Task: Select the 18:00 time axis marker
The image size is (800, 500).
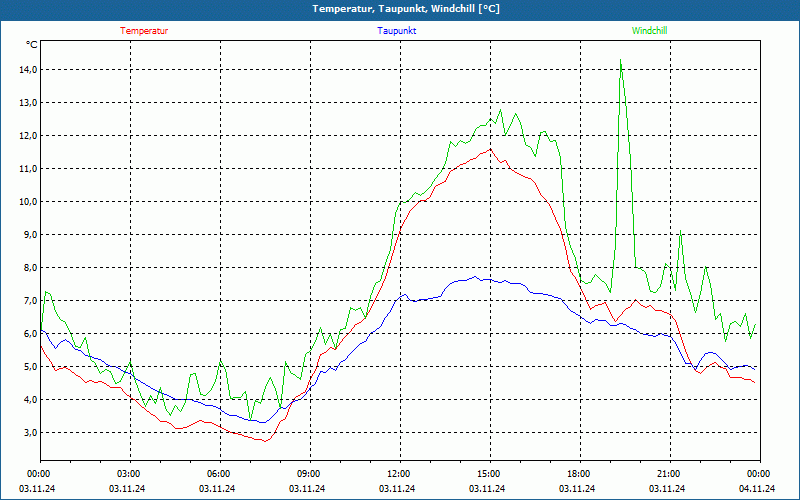Action: (x=579, y=474)
